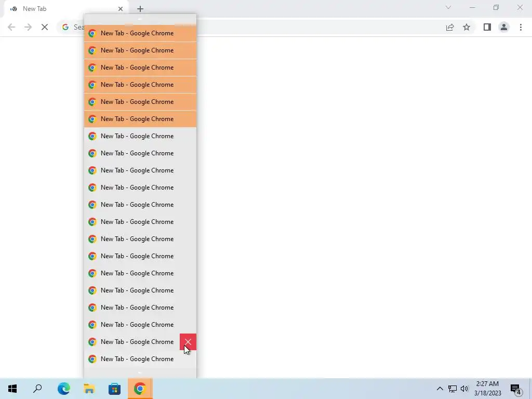Screen dimensions: 532x399
Task: Open the network status tray icon
Action: pyautogui.click(x=453, y=389)
